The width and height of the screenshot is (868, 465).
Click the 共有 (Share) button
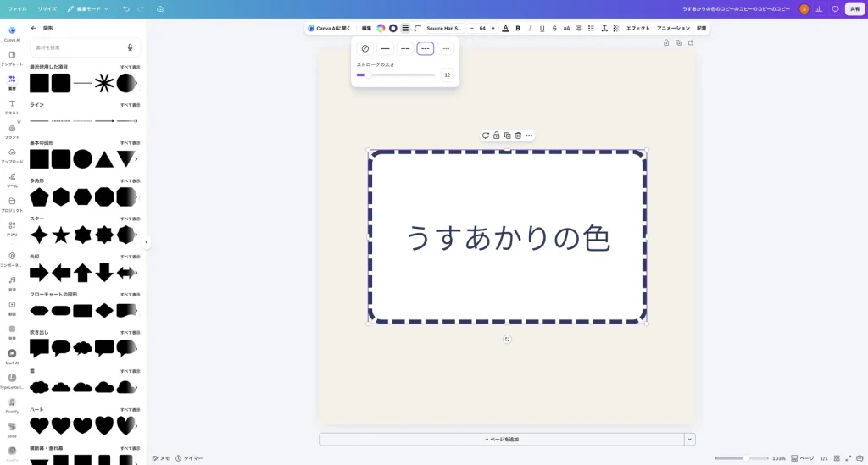click(854, 8)
